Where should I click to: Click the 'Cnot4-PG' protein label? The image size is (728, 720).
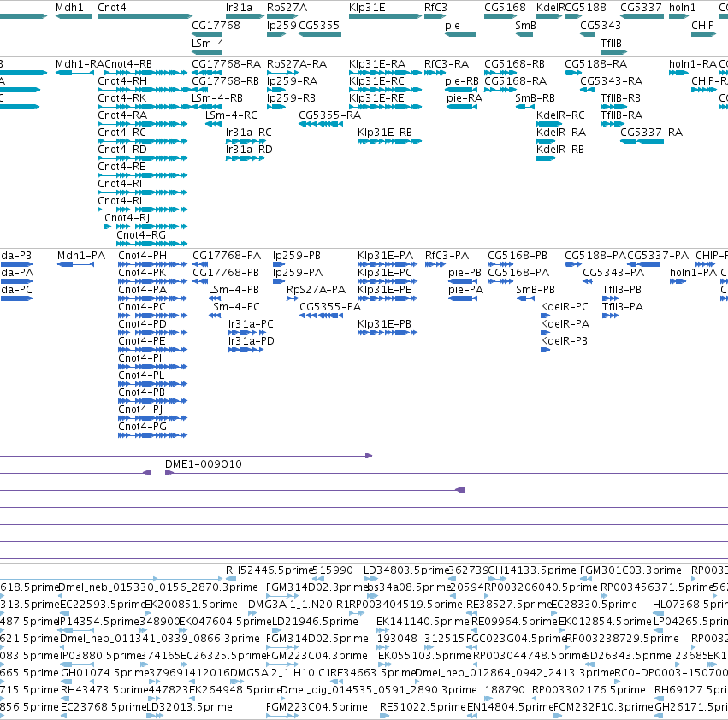click(143, 427)
